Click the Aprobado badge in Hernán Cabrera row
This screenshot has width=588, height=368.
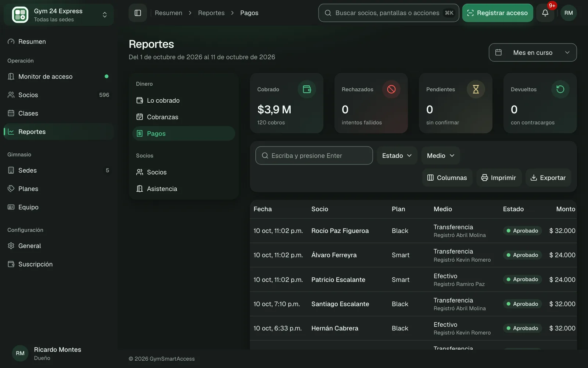pos(522,328)
